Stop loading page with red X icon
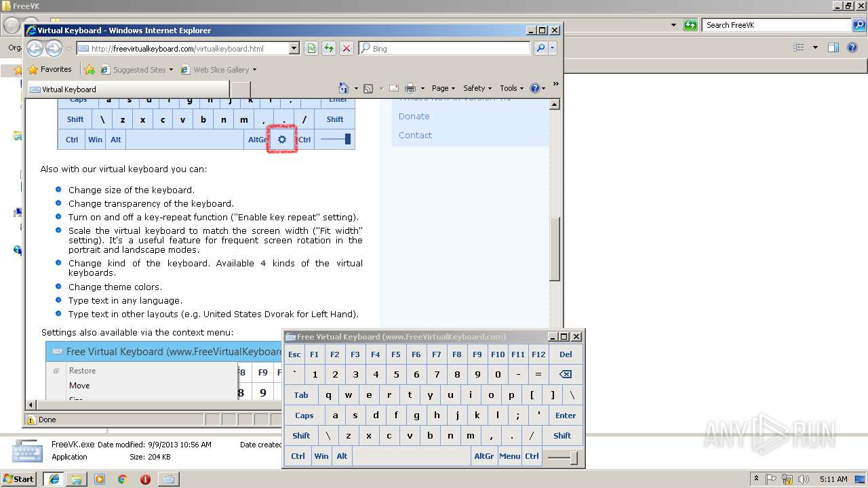The height and width of the screenshot is (488, 868). [x=347, y=48]
